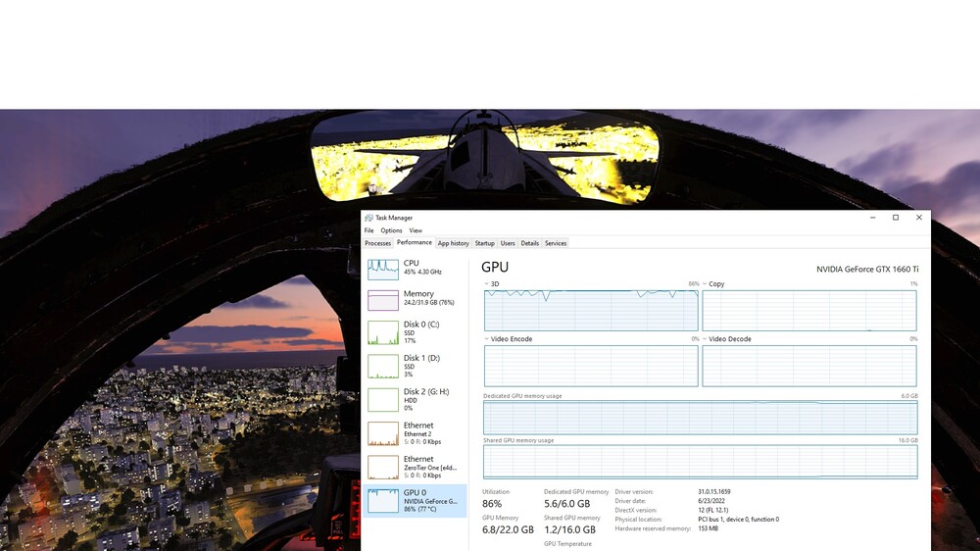Screen dimensions: 980x551
Task: Click the Task Manager title bar icon
Action: pos(368,218)
